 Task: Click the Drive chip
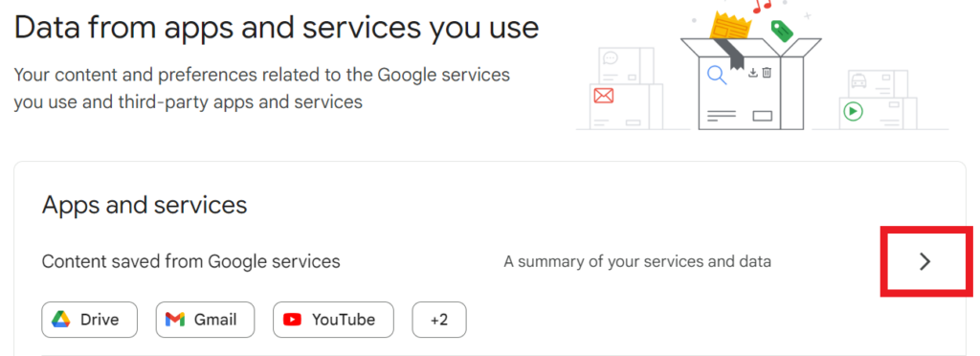tap(89, 320)
